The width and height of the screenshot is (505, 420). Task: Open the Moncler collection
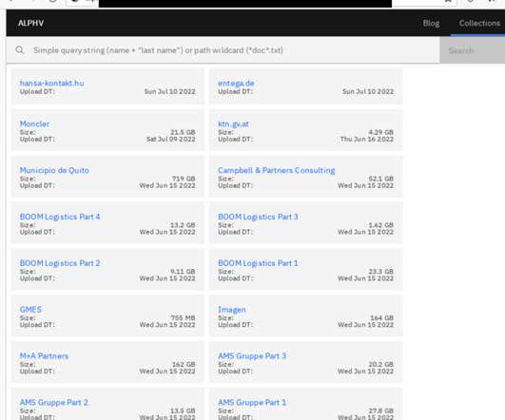(x=34, y=124)
